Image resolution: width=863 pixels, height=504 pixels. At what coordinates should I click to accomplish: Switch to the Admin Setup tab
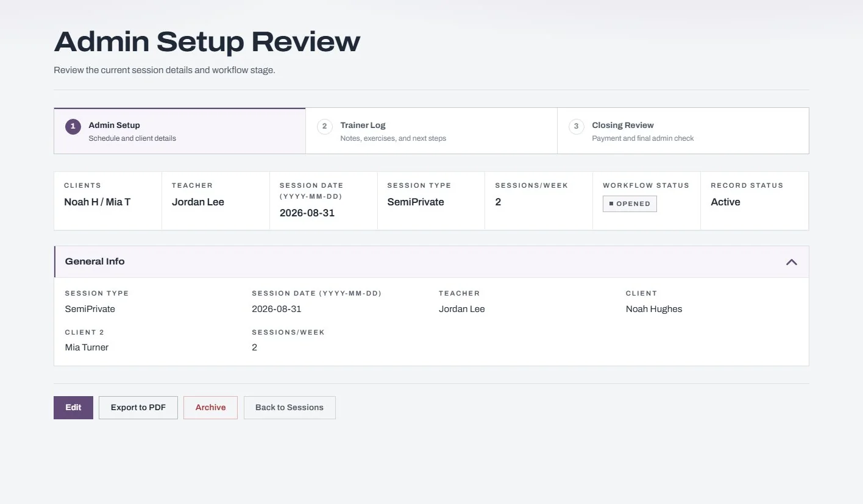point(180,131)
